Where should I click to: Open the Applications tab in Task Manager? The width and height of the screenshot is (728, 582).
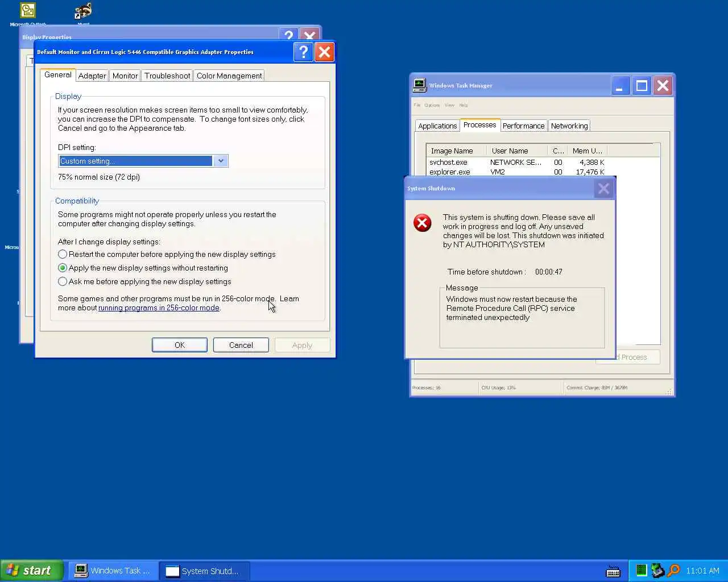[437, 126]
